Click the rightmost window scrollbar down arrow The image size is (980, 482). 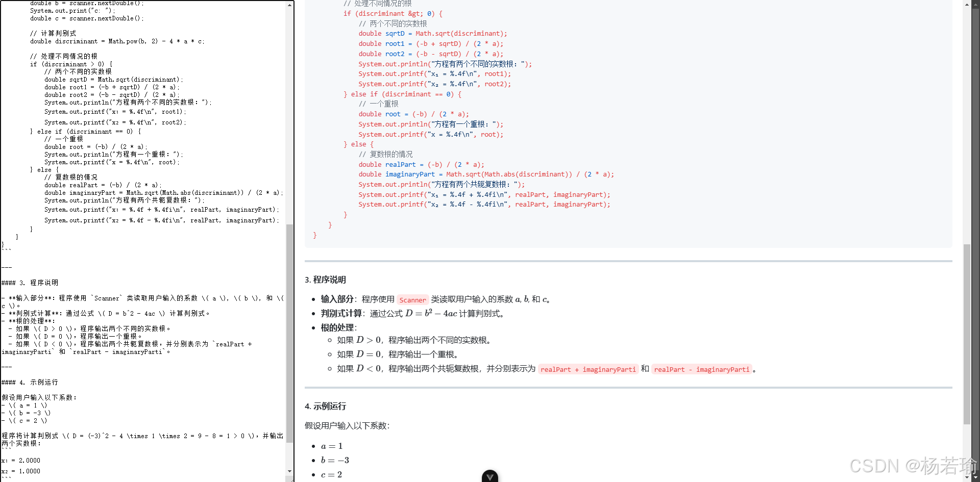976,477
